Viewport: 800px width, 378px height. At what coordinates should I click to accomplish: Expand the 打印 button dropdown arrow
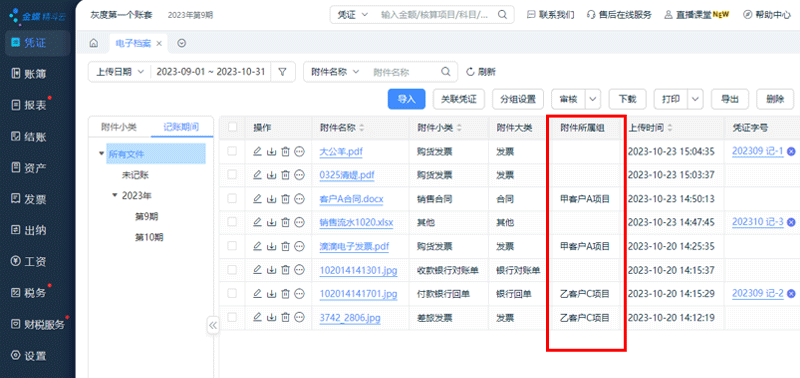tap(695, 99)
